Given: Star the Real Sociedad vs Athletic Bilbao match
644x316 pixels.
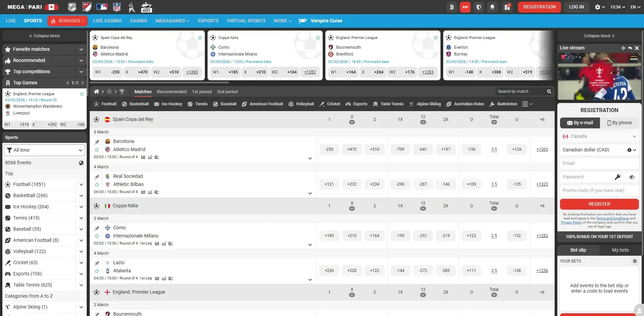Looking at the screenshot, I should [97, 185].
